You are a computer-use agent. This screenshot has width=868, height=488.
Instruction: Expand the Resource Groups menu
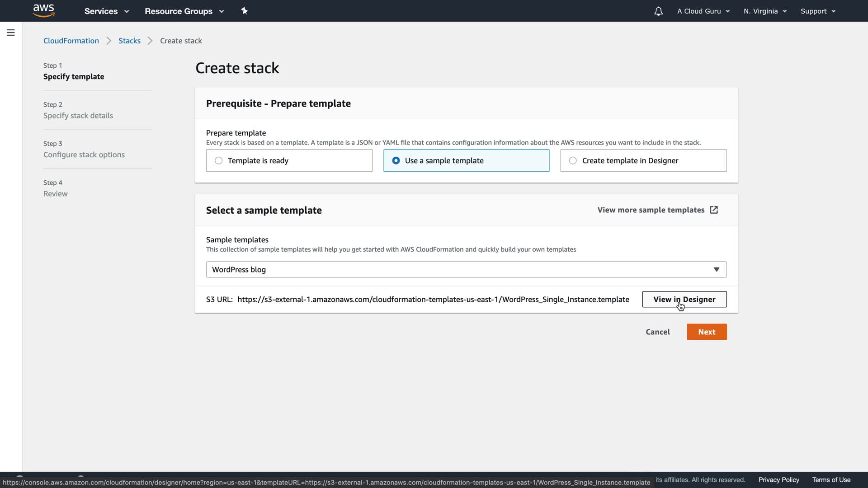[x=184, y=11]
